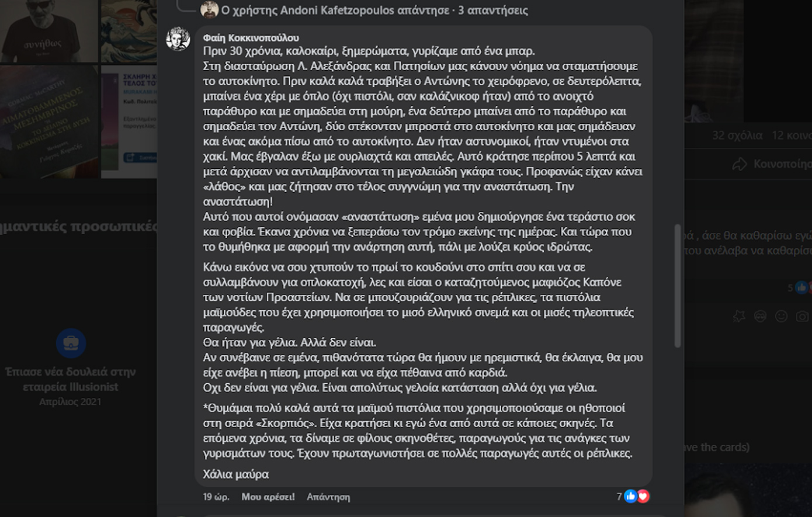
Task: Click the '19 ώρ.' comment timestamp
Action: (x=215, y=497)
